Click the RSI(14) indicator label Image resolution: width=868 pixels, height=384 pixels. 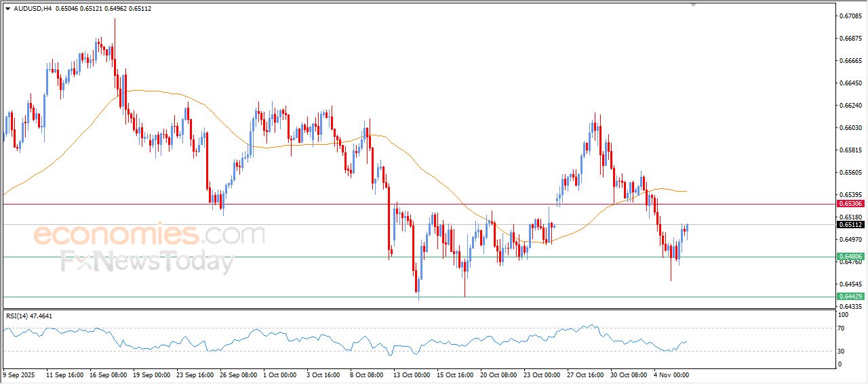(x=28, y=316)
